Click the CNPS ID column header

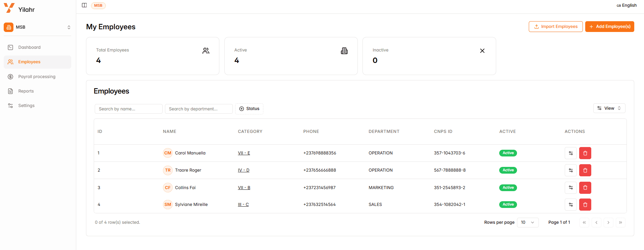point(443,132)
